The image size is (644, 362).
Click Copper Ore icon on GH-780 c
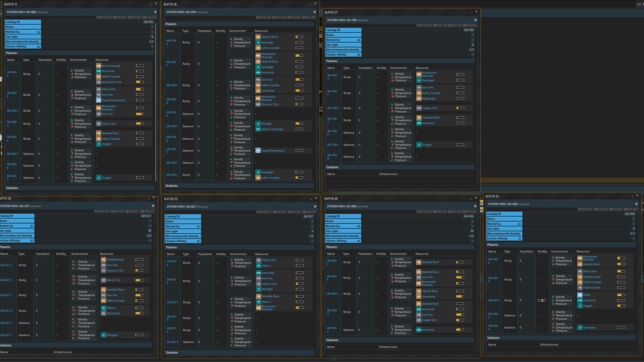point(419,108)
